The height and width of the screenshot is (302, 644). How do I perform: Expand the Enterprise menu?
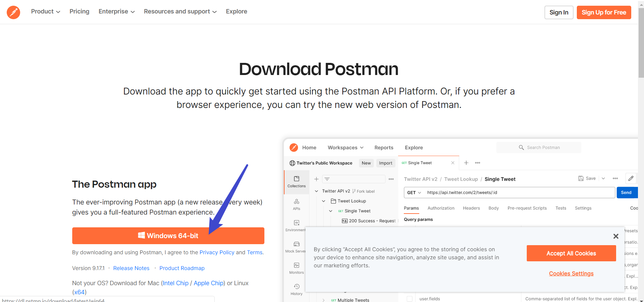click(117, 11)
